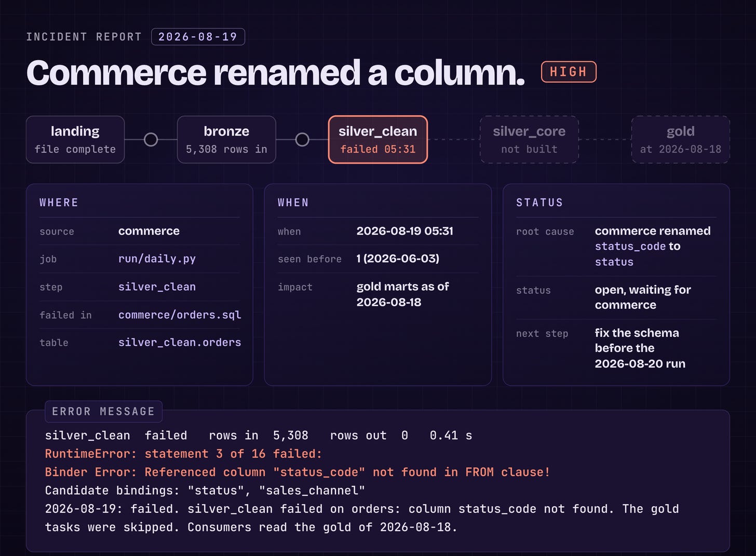Click the 2026-08-19 05:31 timestamp
This screenshot has width=756, height=556.
point(405,231)
